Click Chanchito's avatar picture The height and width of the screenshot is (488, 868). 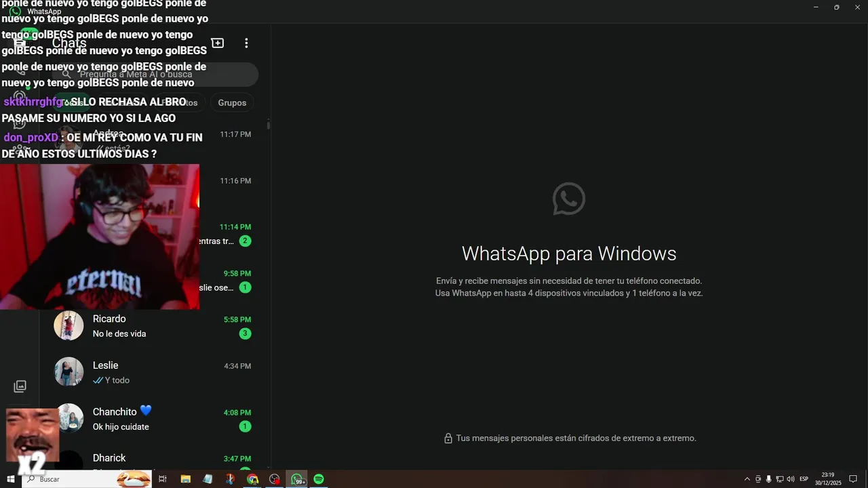68,419
